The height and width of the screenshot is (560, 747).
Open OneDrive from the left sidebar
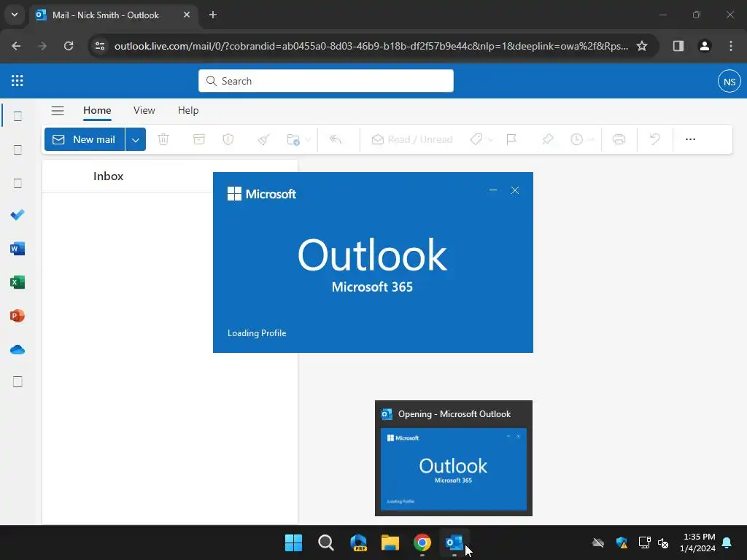coord(18,349)
